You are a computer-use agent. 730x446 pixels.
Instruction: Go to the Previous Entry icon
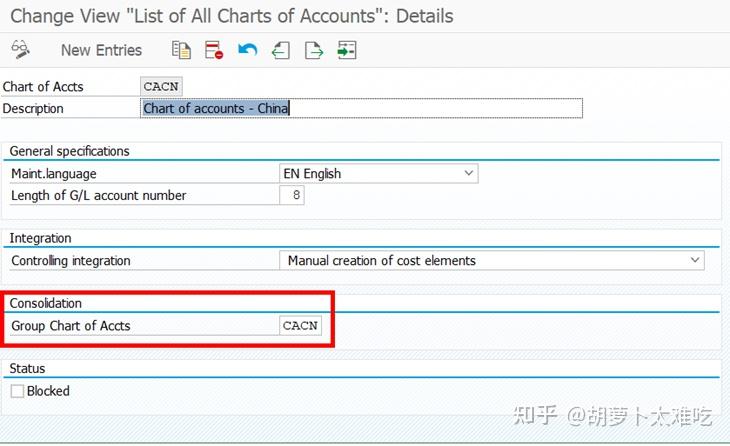click(281, 50)
